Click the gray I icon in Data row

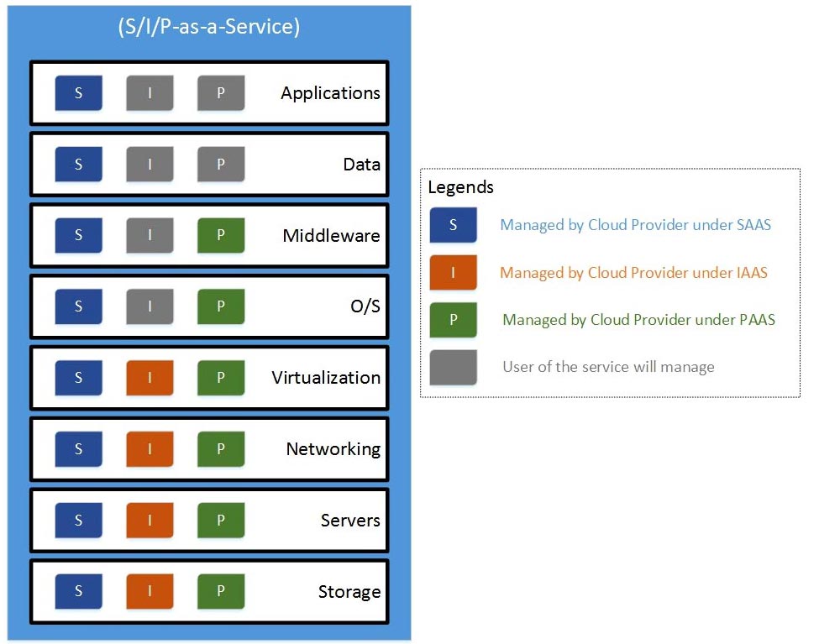click(150, 165)
